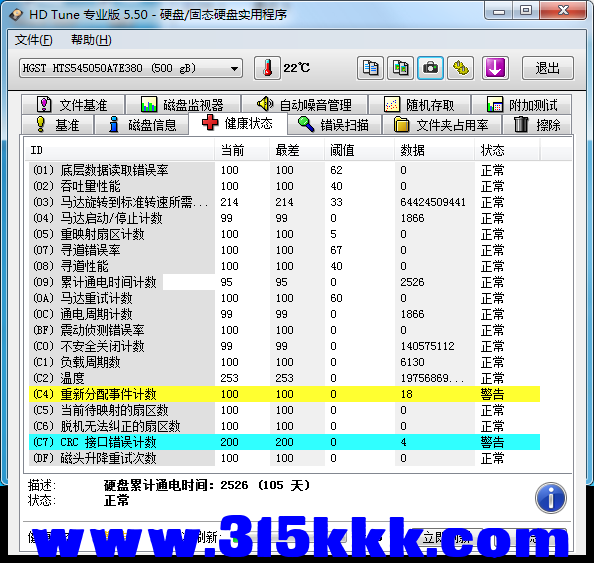This screenshot has height=563, width=594.
Task: Select the 擦除 erase tab
Action: click(537, 125)
